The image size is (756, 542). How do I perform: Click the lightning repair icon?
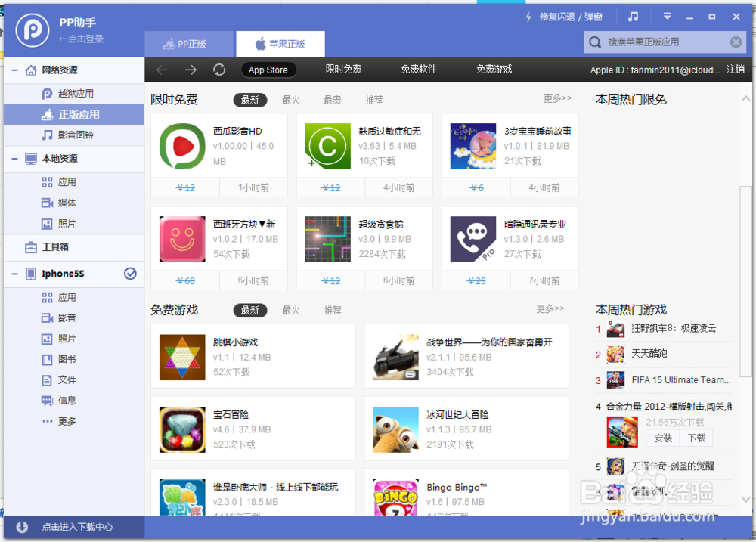(528, 17)
